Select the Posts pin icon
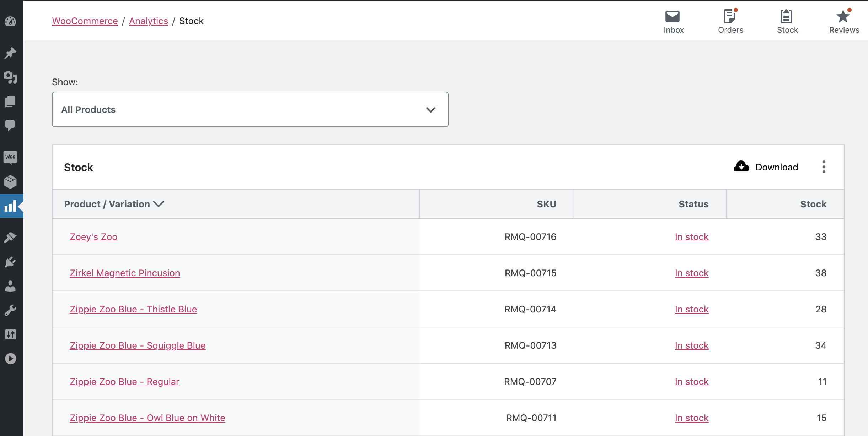868x436 pixels. (10, 53)
